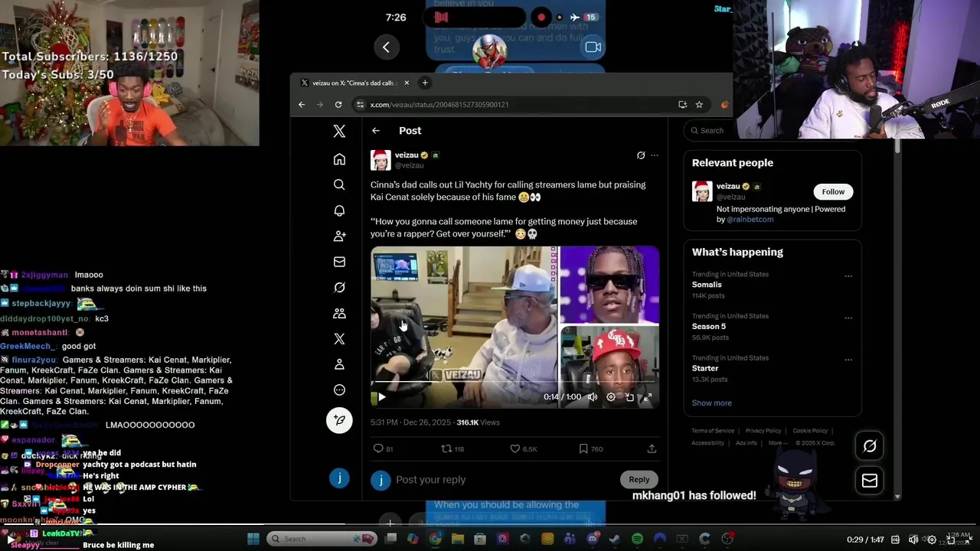
Task: Click Privacy Policy footer link
Action: (763, 431)
